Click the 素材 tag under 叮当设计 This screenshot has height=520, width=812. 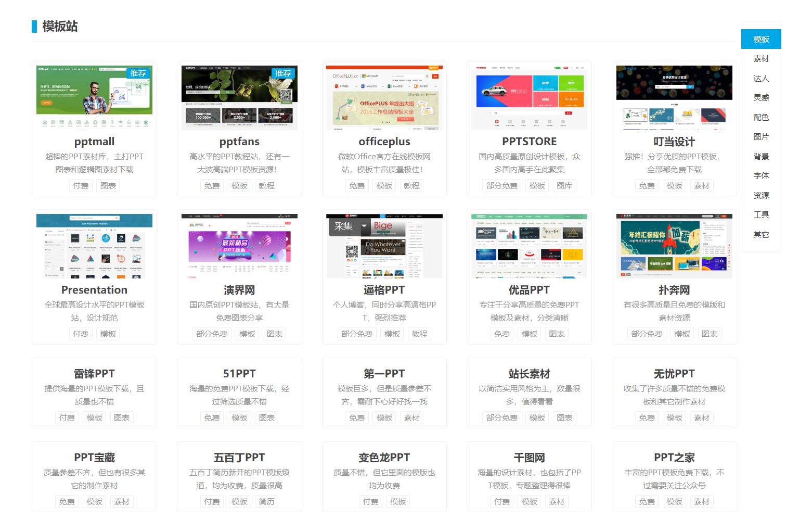click(702, 186)
